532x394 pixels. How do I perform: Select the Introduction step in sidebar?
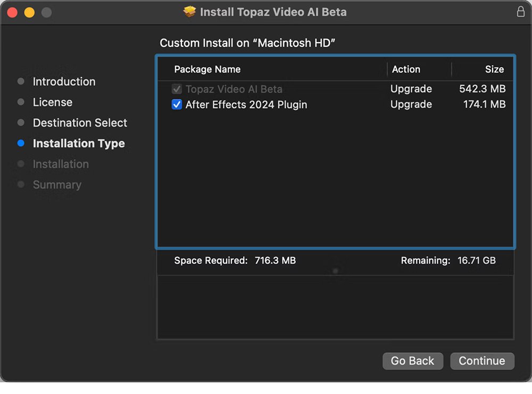(x=64, y=81)
